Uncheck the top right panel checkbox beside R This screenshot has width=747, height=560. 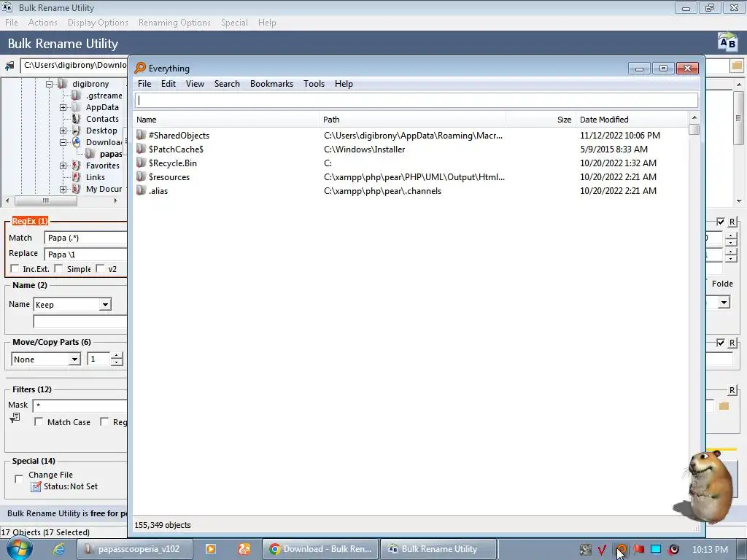[721, 222]
